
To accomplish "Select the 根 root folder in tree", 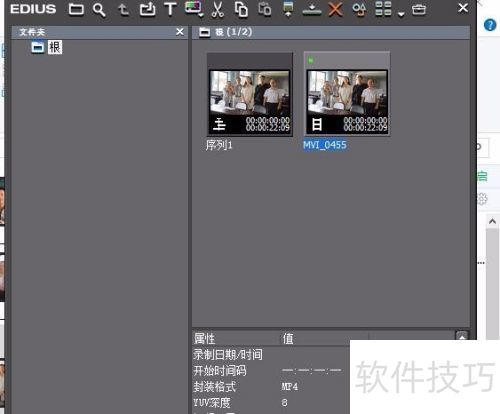I will click(x=55, y=47).
